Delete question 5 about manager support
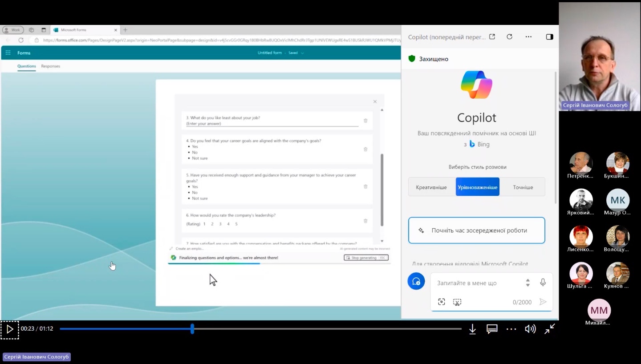This screenshot has width=641, height=364. (x=365, y=186)
